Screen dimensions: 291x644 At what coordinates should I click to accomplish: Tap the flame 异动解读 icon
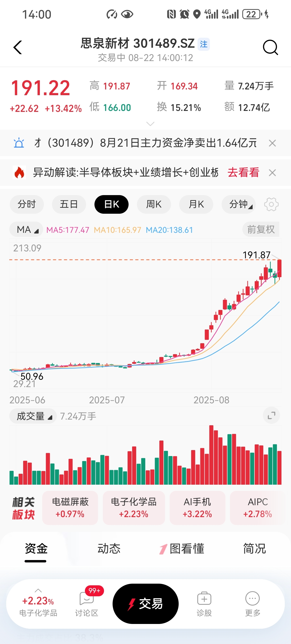19,172
